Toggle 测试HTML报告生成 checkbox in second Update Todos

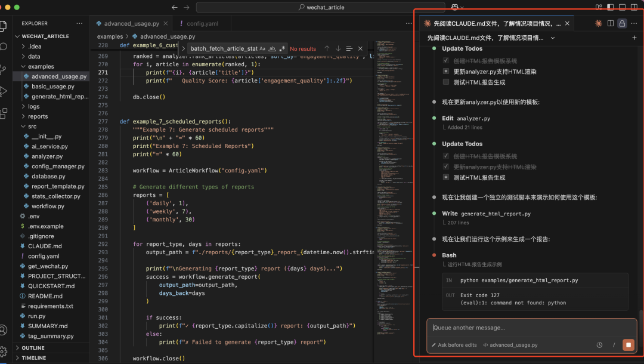pos(445,177)
